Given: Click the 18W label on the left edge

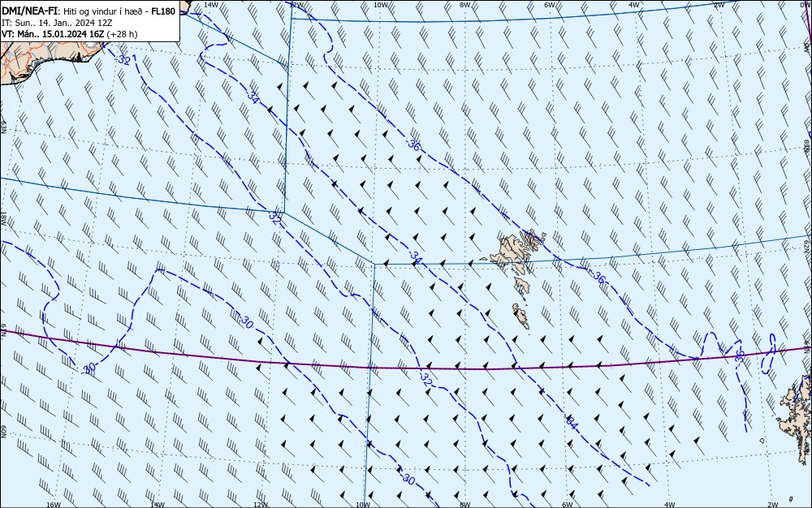Looking at the screenshot, I should click(3, 217).
